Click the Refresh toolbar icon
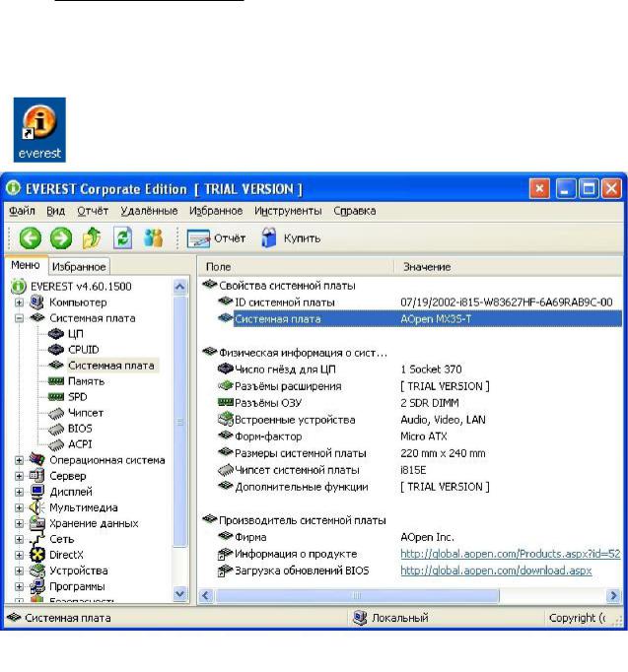Viewport: 628px width, 672px height. pos(122,237)
